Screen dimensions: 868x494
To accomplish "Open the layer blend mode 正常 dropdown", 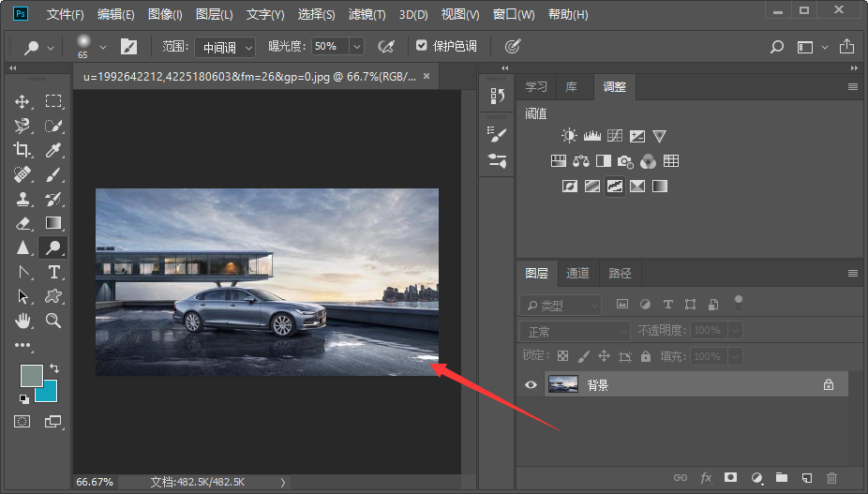I will click(575, 331).
